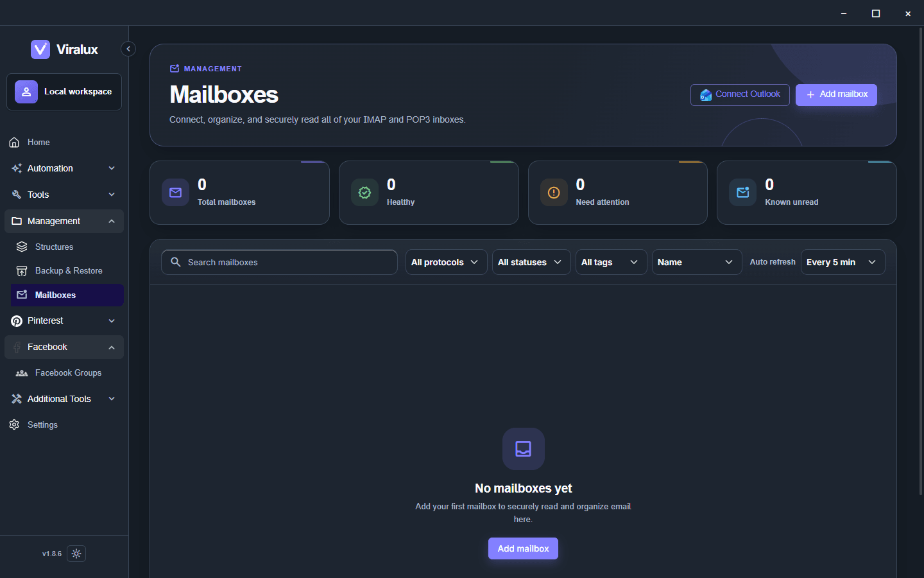Expand the Tools menu chevron
This screenshot has width=924, height=578.
[112, 195]
